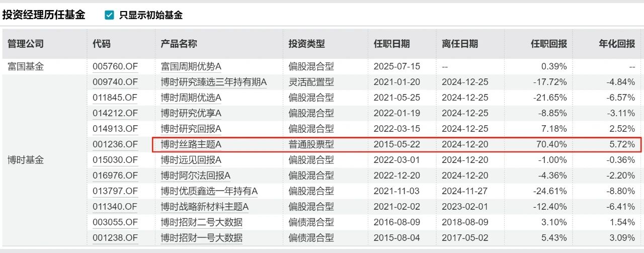Sort by 任职日期 column header
The height and width of the screenshot is (253, 644).
pyautogui.click(x=392, y=44)
